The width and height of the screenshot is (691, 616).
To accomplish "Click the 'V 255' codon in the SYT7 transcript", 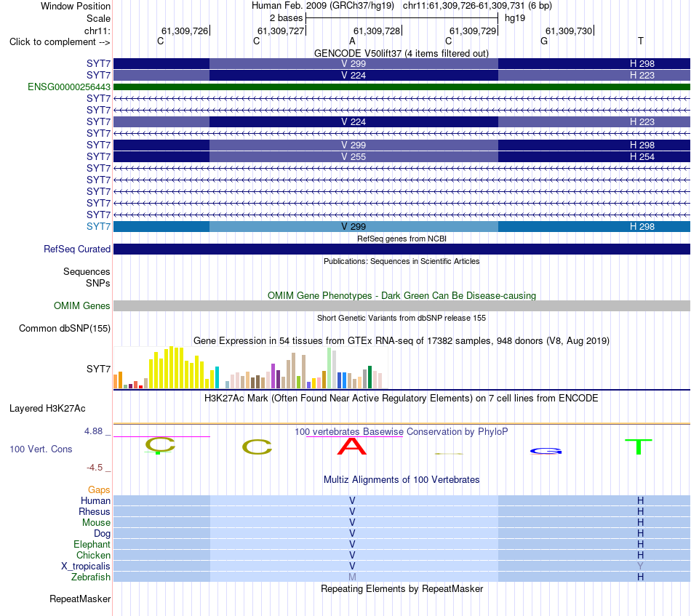I will pos(354,156).
